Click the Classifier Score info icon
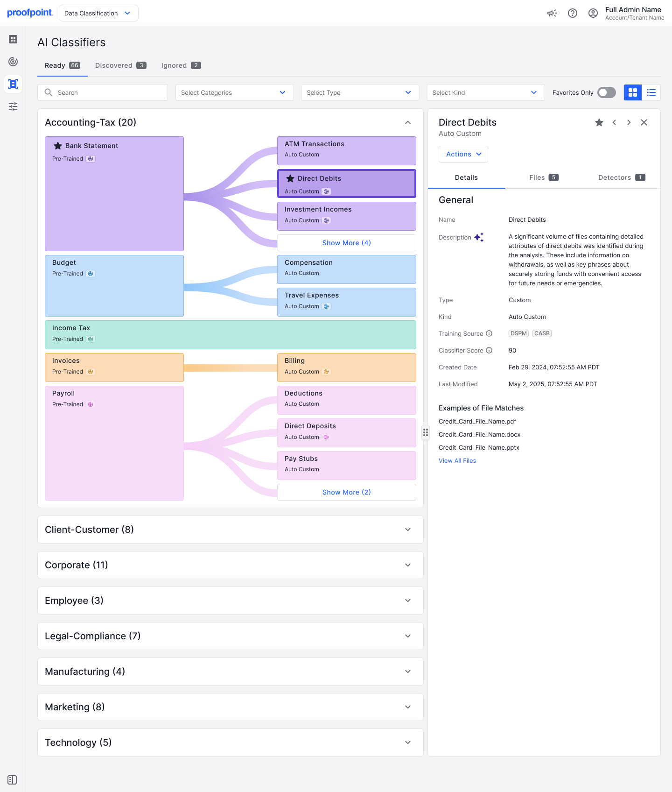 pos(489,350)
